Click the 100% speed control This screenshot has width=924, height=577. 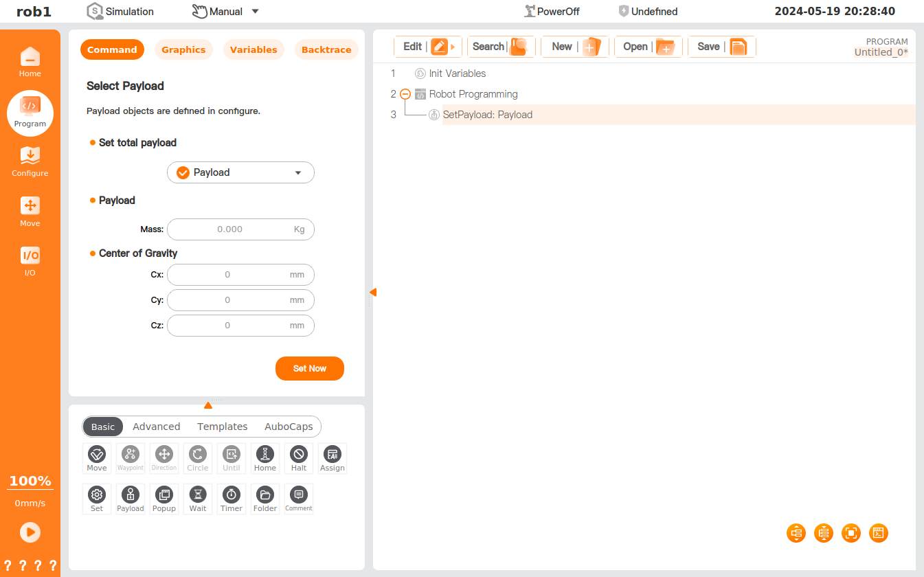(30, 481)
